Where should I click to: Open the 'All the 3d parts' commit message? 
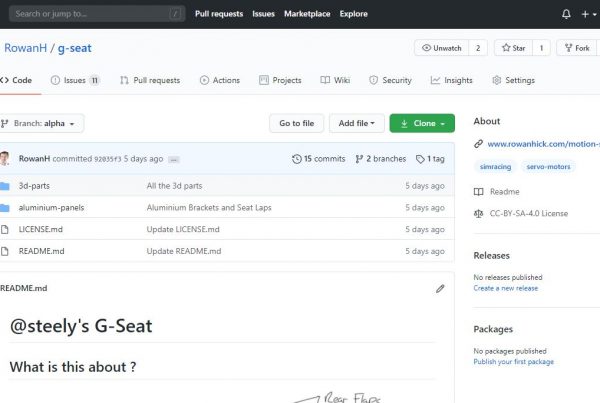coord(174,186)
